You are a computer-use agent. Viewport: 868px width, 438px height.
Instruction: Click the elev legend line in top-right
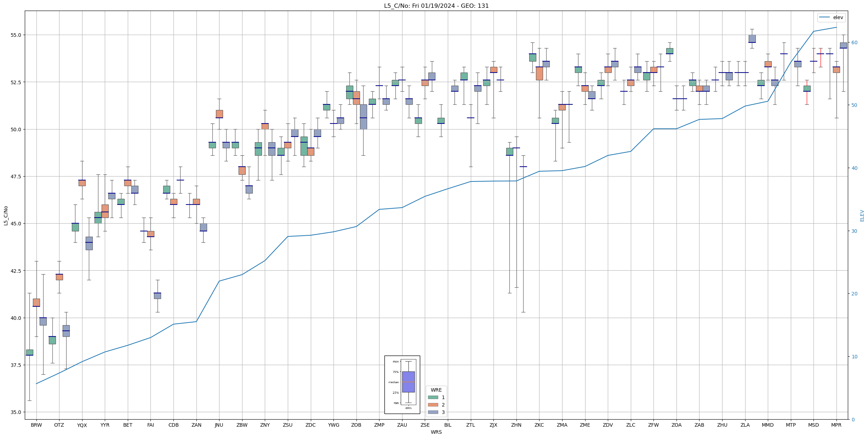824,17
